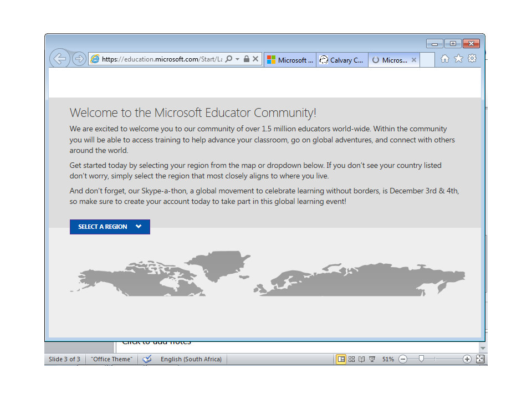Viewport: 532px width, 399px height.
Task: Select Normal view in the status bar
Action: 341,359
